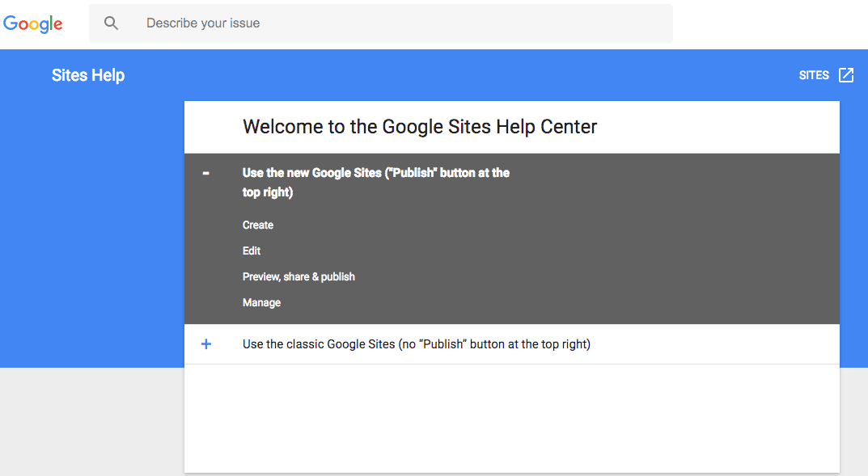Viewport: 868px width, 476px height.
Task: Click the 'Use the new Google Sites' section header
Action: point(376,183)
